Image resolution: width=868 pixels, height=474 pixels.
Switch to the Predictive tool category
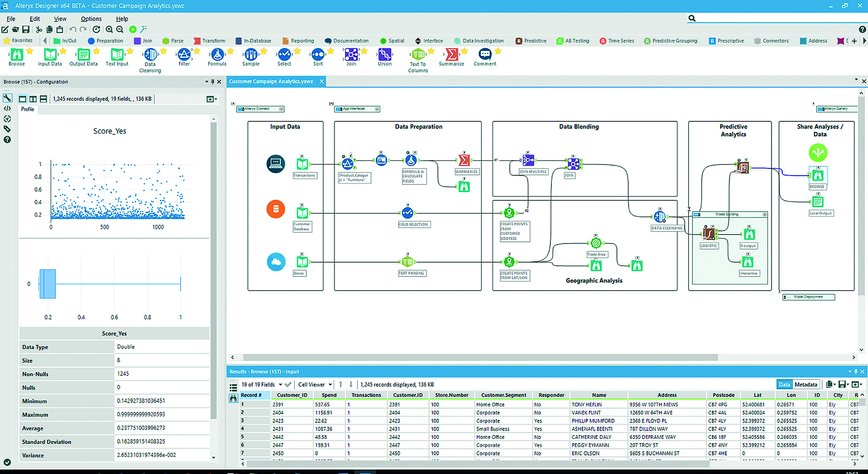click(x=531, y=41)
